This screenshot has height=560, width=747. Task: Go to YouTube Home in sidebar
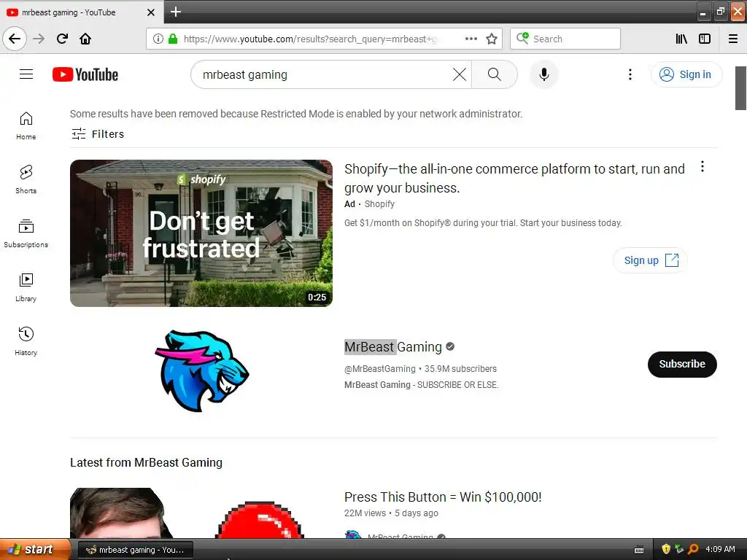(x=26, y=125)
